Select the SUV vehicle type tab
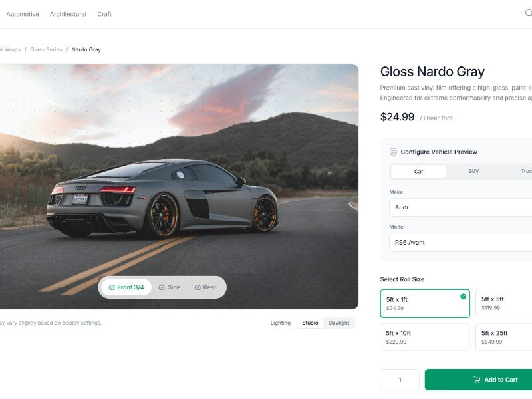The height and width of the screenshot is (399, 532). [x=473, y=171]
